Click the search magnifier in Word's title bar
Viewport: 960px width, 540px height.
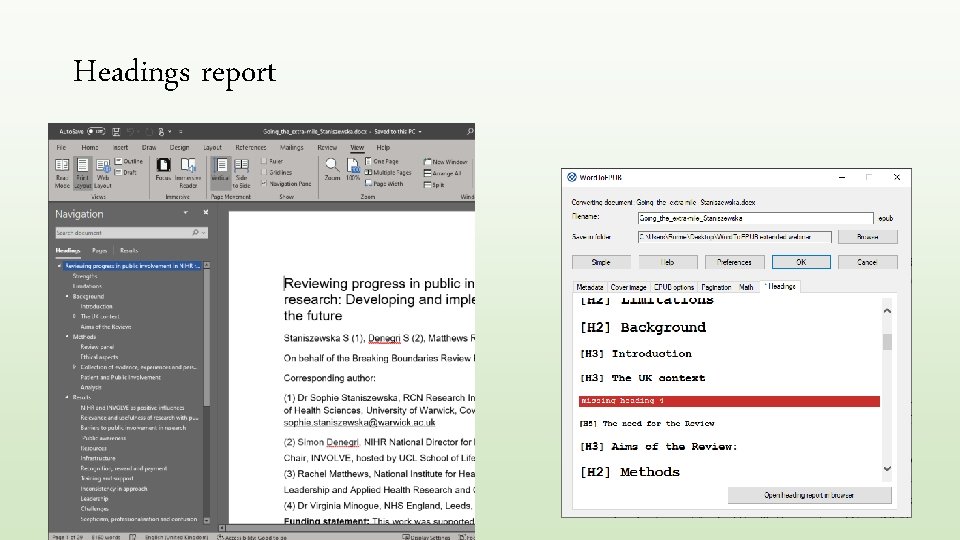(470, 132)
